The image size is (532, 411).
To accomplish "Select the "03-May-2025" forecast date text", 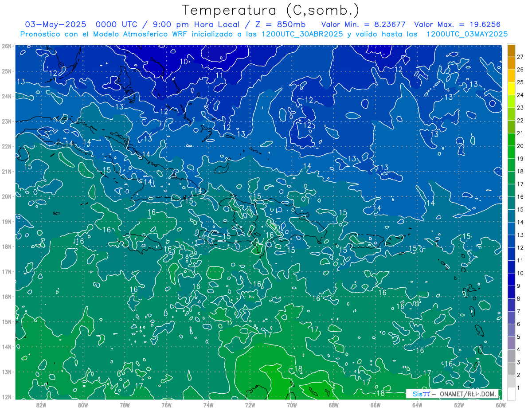I will (56, 24).
